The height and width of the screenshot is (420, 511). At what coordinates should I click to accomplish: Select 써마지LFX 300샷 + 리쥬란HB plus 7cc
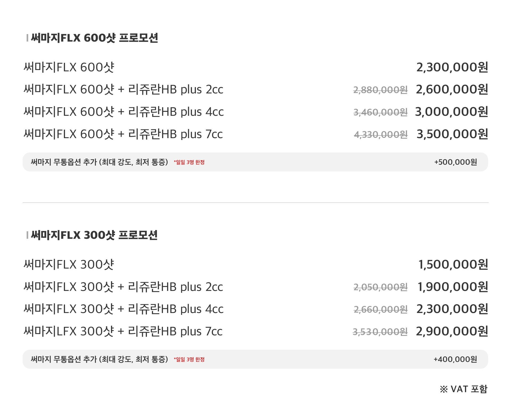(123, 331)
